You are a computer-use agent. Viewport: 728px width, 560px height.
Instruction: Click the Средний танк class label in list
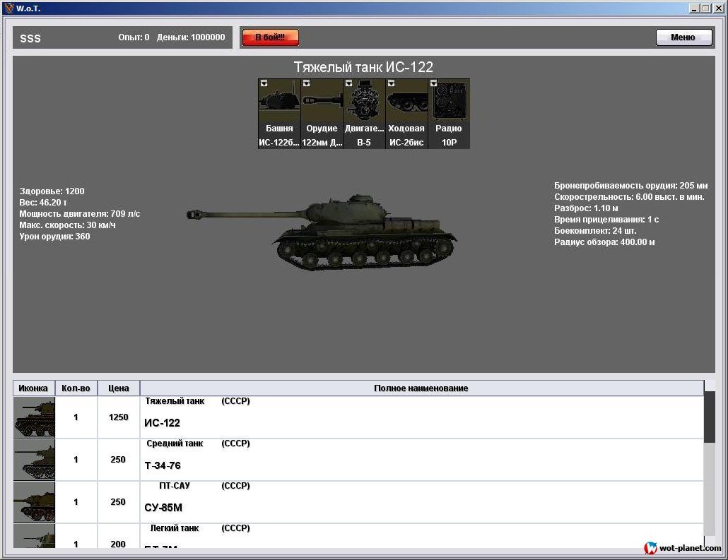pos(175,443)
